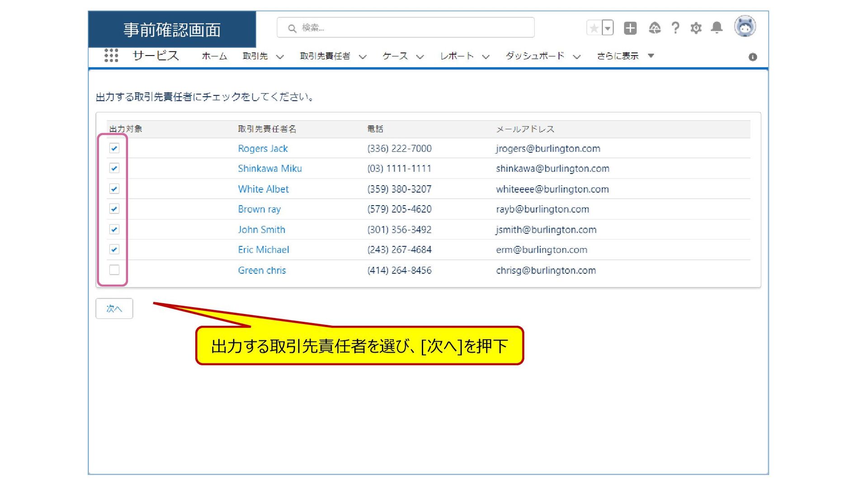Open the user profile avatar
This screenshot has height=488, width=868.
click(745, 27)
